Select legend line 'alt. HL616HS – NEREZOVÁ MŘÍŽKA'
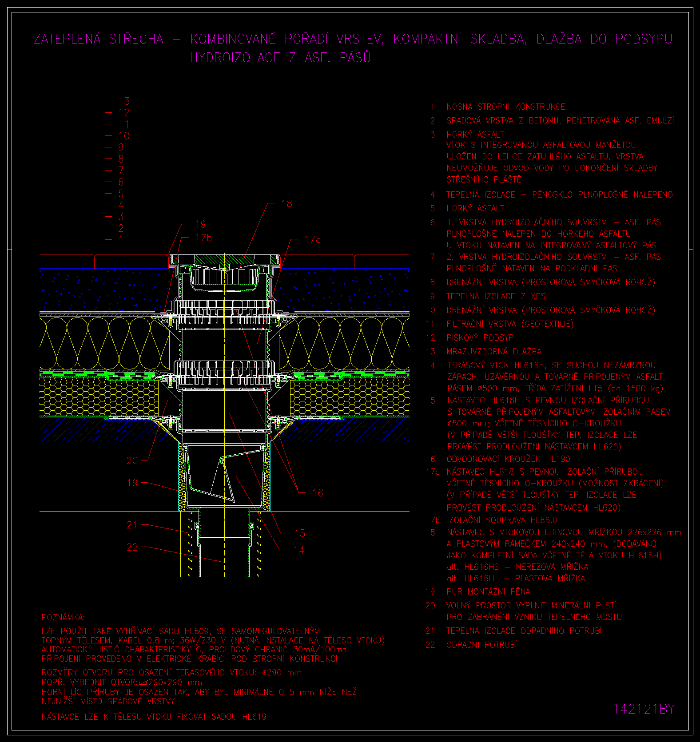700x742 pixels. [x=517, y=567]
